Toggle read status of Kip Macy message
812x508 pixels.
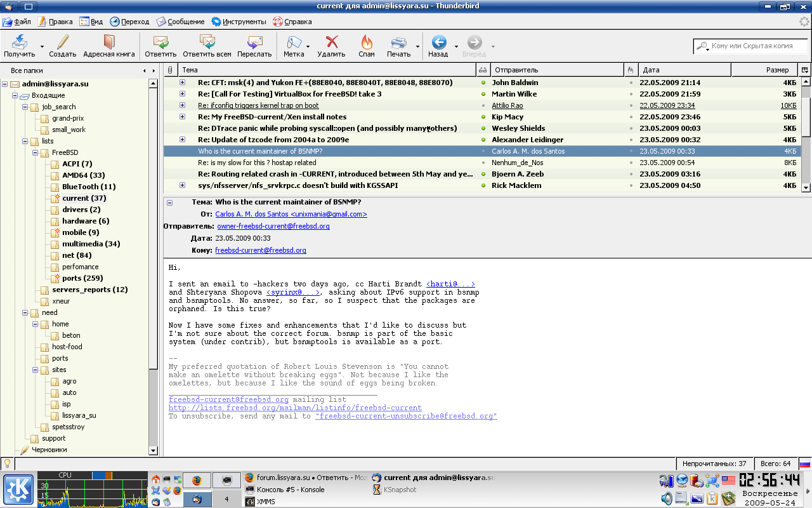(x=483, y=117)
